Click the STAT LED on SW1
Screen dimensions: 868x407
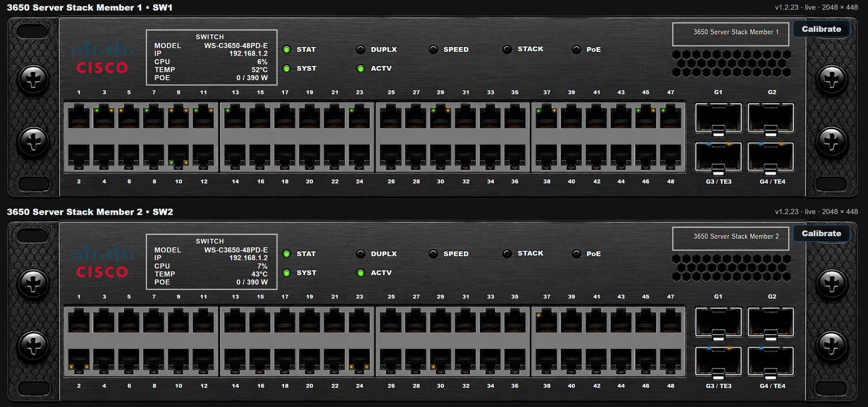coord(287,50)
